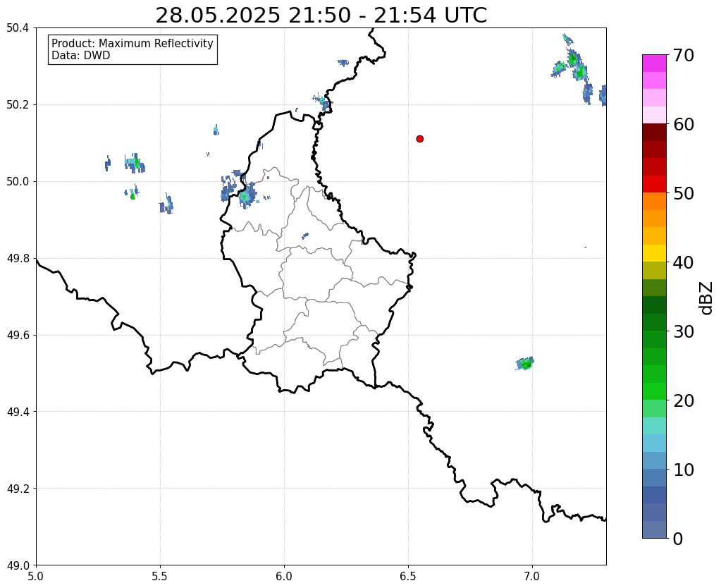721x588 pixels.
Task: Click the colorbar tick label 0
Action: pos(678,539)
